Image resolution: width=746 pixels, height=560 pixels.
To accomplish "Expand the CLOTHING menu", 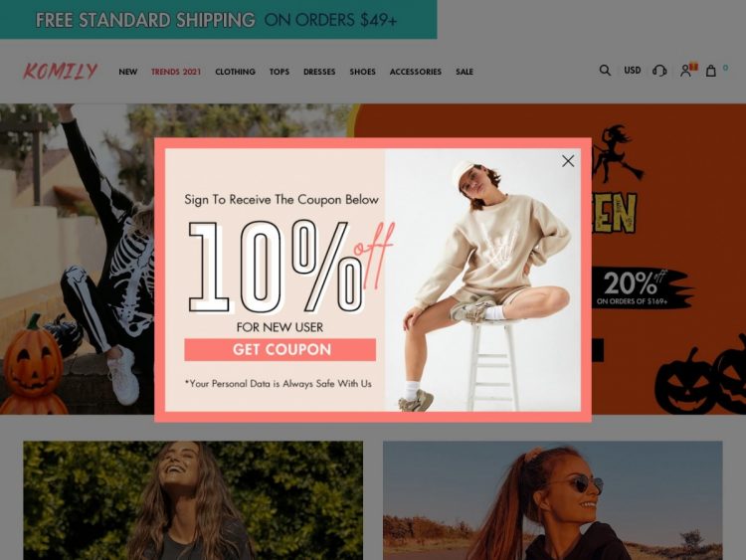I will pyautogui.click(x=235, y=72).
